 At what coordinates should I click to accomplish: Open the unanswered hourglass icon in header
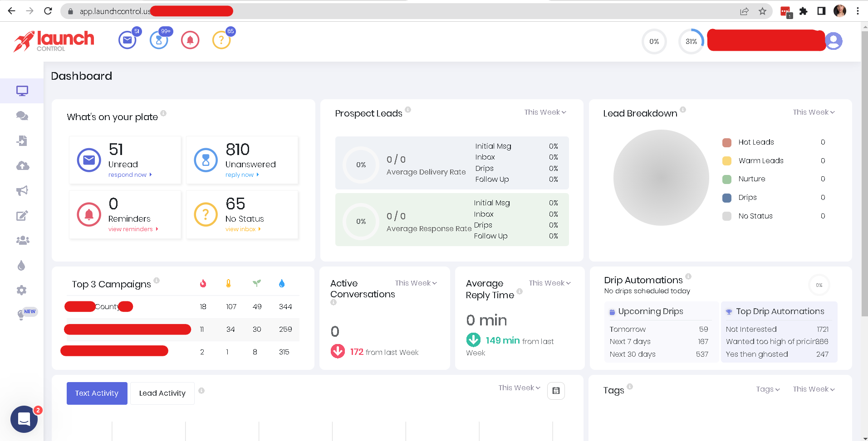point(159,40)
